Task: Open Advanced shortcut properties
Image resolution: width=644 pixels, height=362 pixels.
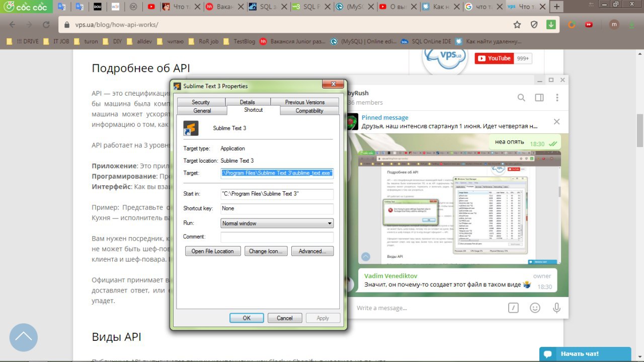Action: 312,251
